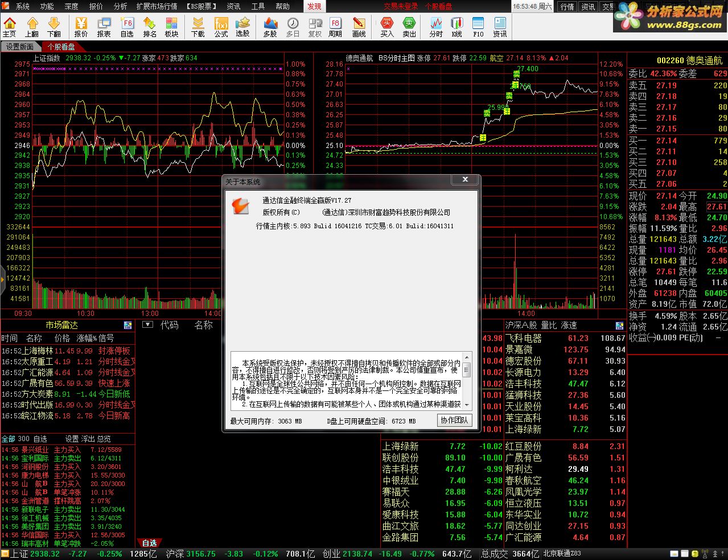Click the 下载 download toolbar icon
The image size is (728, 560).
click(x=198, y=27)
